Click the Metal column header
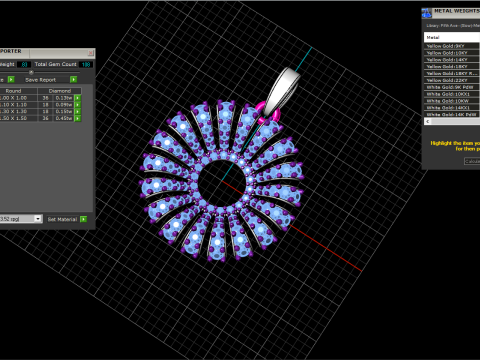Screen dimensions: 480x360 (452, 37)
